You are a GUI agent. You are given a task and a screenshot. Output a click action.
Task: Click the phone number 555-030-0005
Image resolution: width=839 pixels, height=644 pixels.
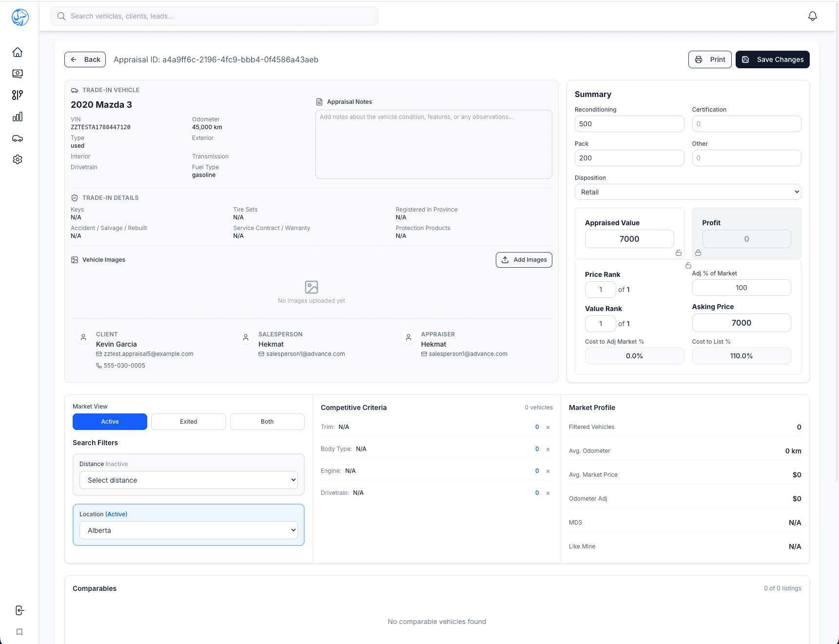point(124,366)
